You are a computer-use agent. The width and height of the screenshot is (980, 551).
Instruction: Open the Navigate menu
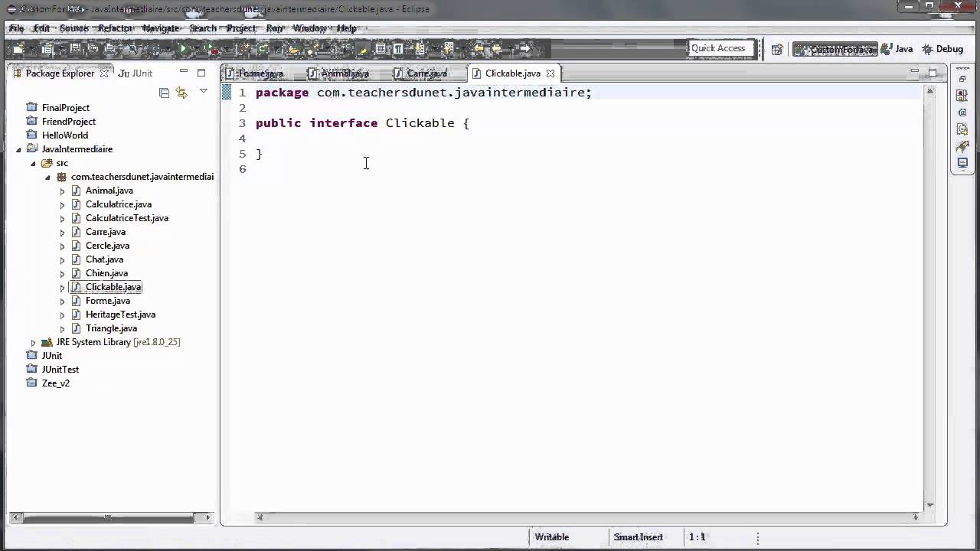161,28
